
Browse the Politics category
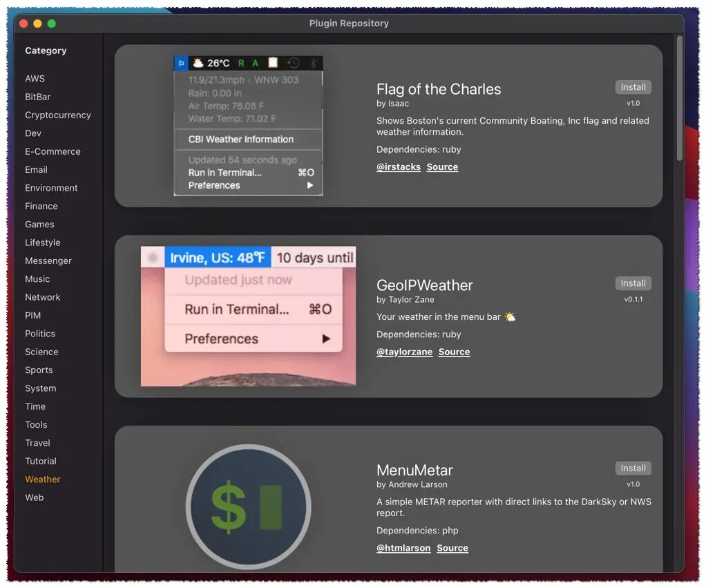pos(40,334)
